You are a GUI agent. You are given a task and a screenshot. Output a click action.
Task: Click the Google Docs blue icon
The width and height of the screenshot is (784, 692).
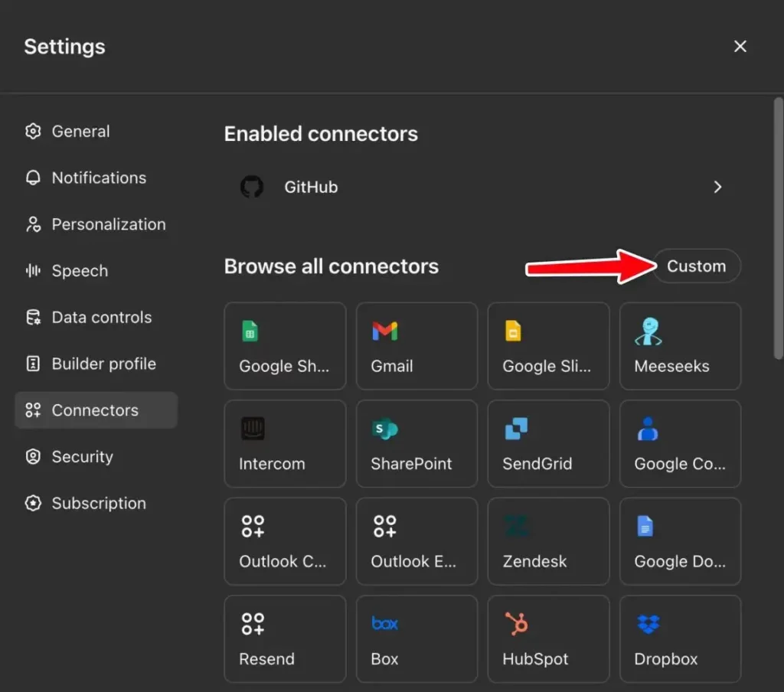pyautogui.click(x=645, y=526)
